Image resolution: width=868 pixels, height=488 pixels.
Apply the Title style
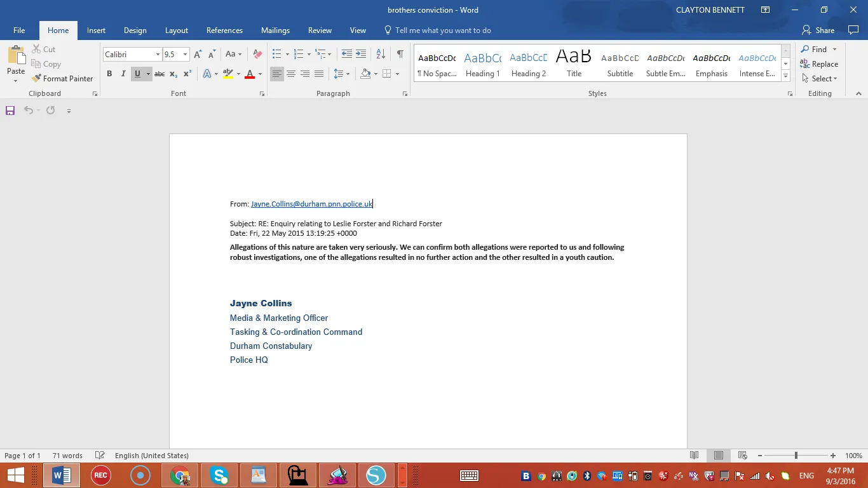574,64
